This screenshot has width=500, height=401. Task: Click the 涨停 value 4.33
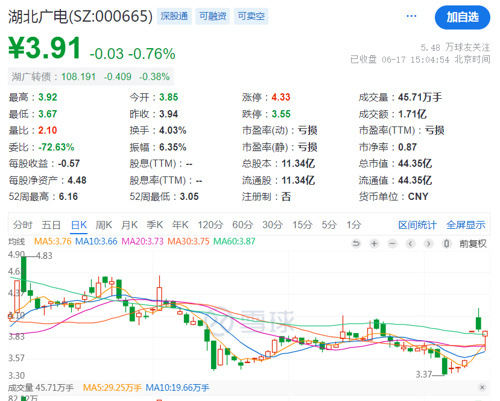(x=281, y=97)
